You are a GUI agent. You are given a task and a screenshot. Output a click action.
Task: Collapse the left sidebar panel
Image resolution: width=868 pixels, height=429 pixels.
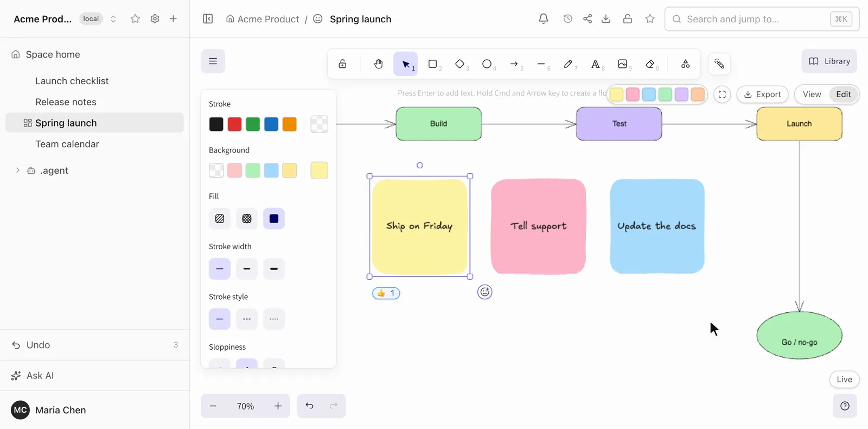click(x=208, y=19)
